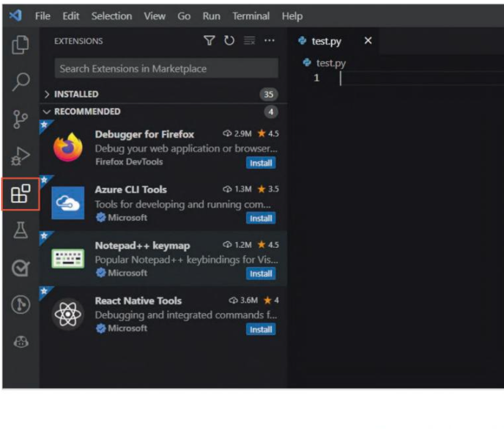The image size is (504, 429).
Task: Open the Testing flask icon view
Action: click(21, 230)
